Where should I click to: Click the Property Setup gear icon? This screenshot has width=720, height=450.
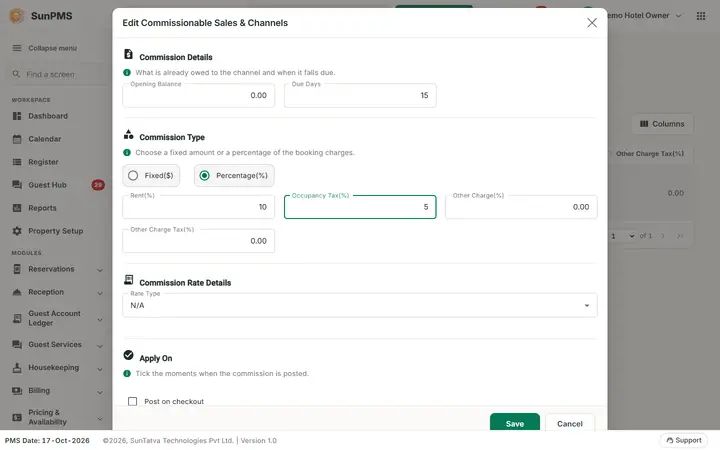[x=17, y=231]
